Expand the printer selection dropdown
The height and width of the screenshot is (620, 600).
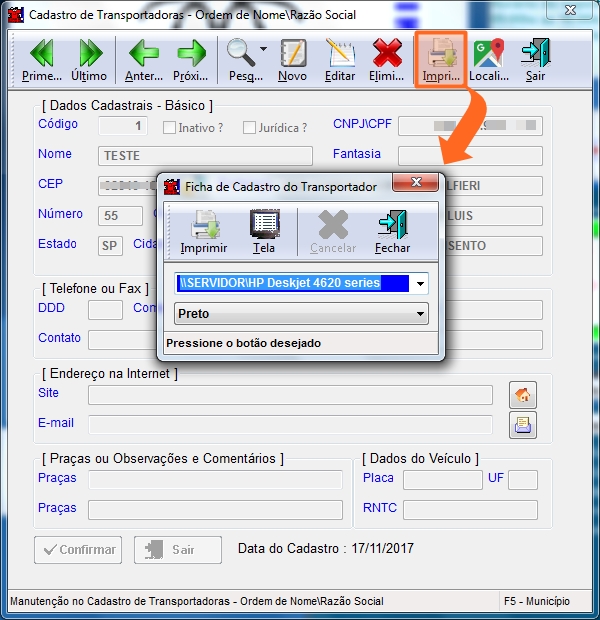(420, 283)
